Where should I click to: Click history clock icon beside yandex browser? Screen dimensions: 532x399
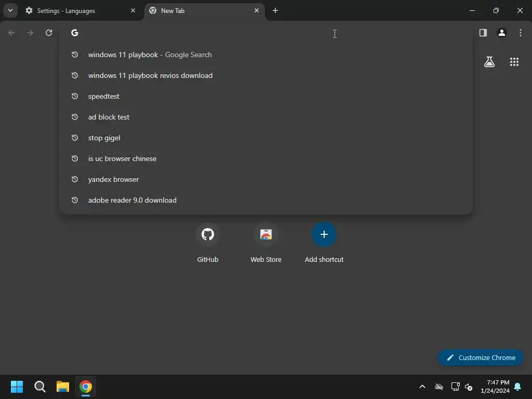75,179
